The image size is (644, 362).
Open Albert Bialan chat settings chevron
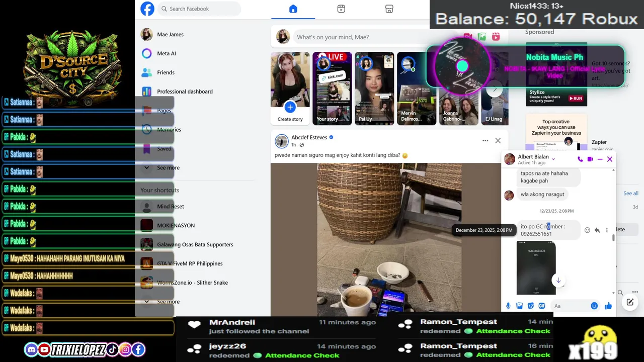[553, 159]
